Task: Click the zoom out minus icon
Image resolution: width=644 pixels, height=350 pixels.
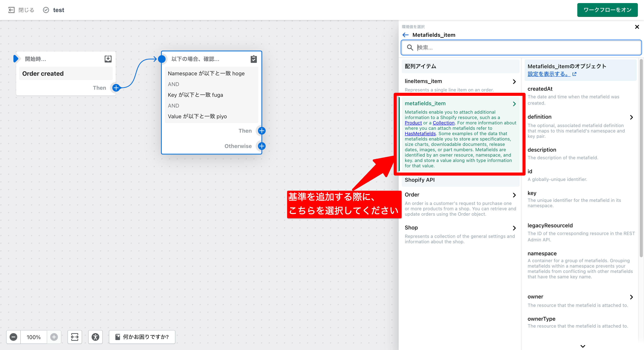Action: (x=13, y=337)
